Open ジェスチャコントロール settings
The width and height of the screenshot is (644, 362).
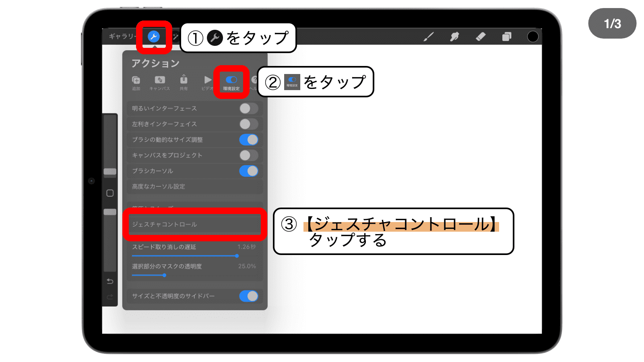[195, 224]
